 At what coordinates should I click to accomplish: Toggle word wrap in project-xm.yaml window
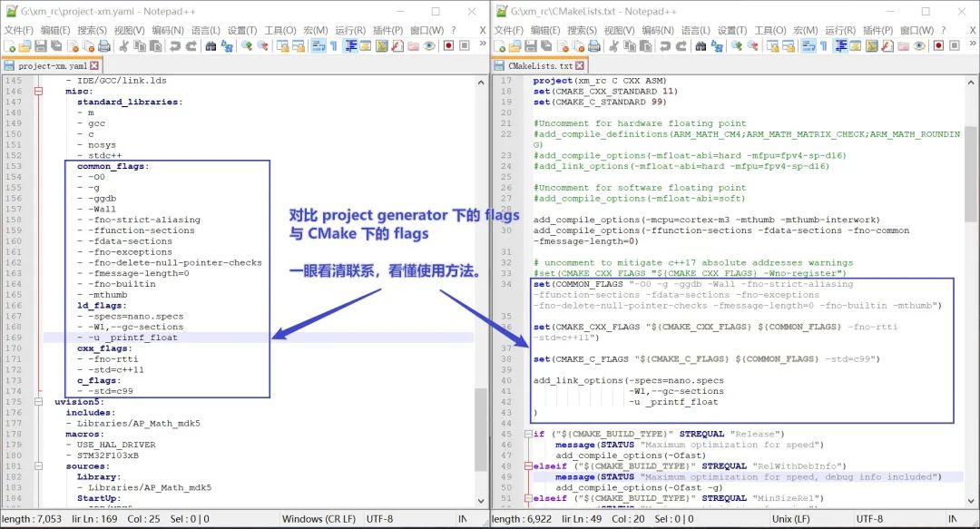318,45
